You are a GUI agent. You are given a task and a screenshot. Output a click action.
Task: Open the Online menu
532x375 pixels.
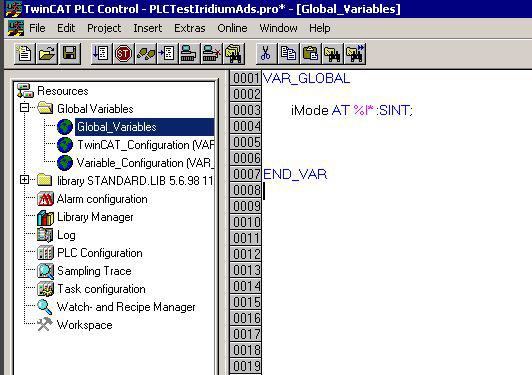click(232, 28)
